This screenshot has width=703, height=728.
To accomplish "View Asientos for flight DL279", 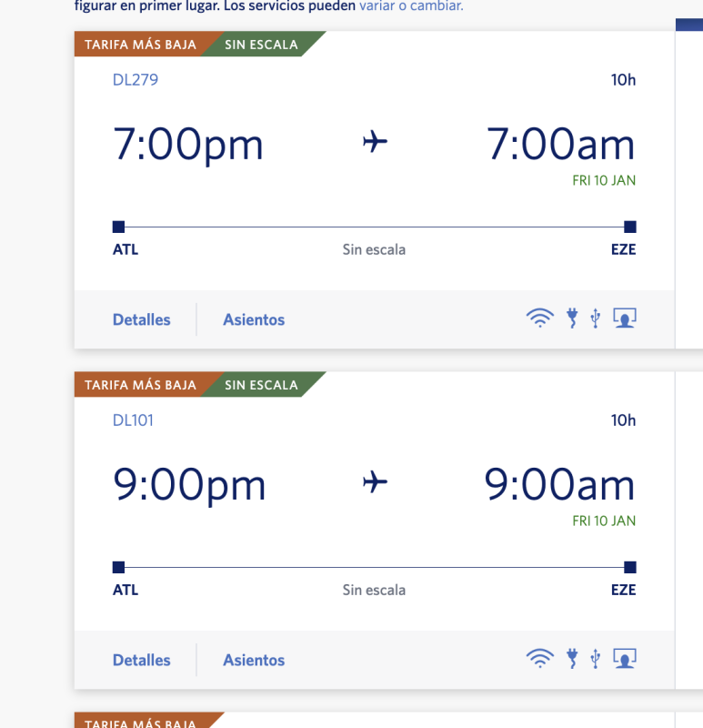I will (254, 319).
